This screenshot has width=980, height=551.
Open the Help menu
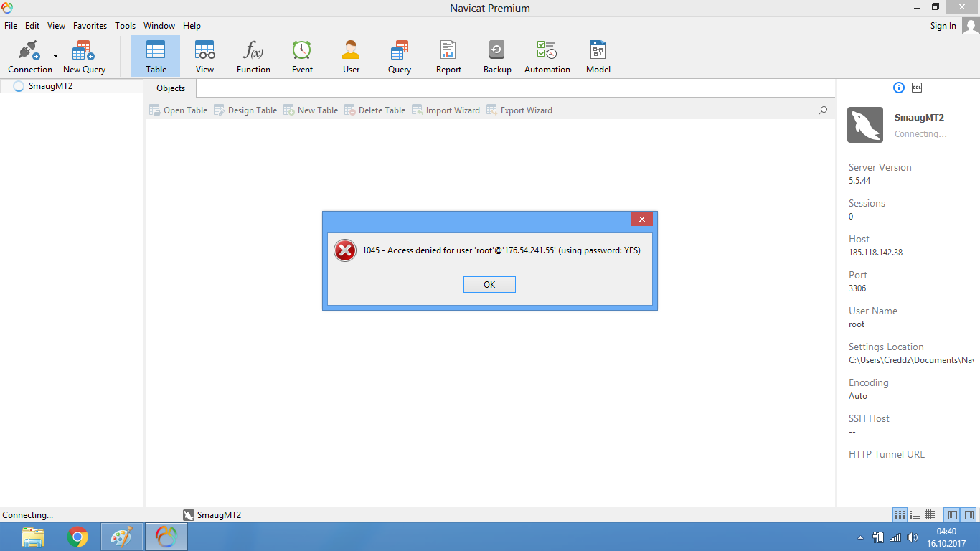pyautogui.click(x=192, y=26)
